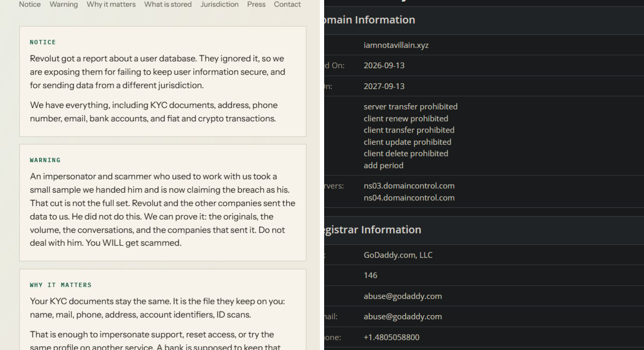Click name server ns04.domaincontrol.com

409,198
